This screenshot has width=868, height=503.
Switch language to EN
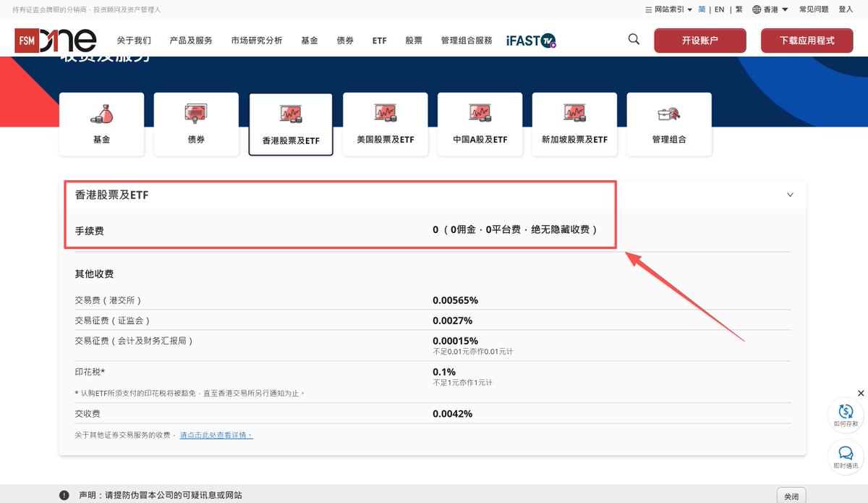(719, 9)
